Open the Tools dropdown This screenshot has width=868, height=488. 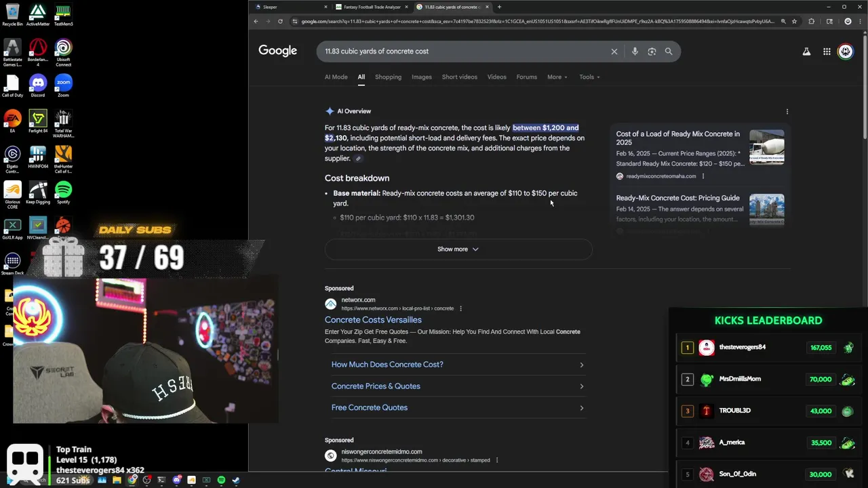tap(589, 77)
